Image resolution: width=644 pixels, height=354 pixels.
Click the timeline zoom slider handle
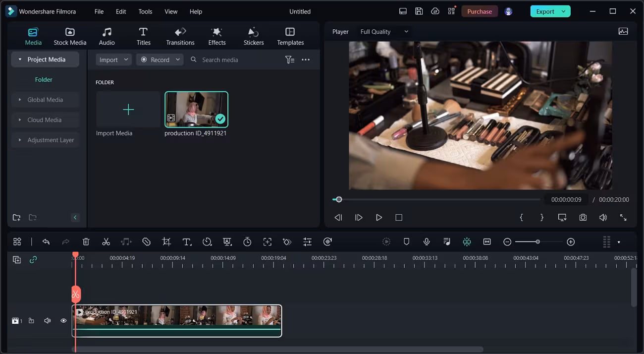pyautogui.click(x=537, y=242)
